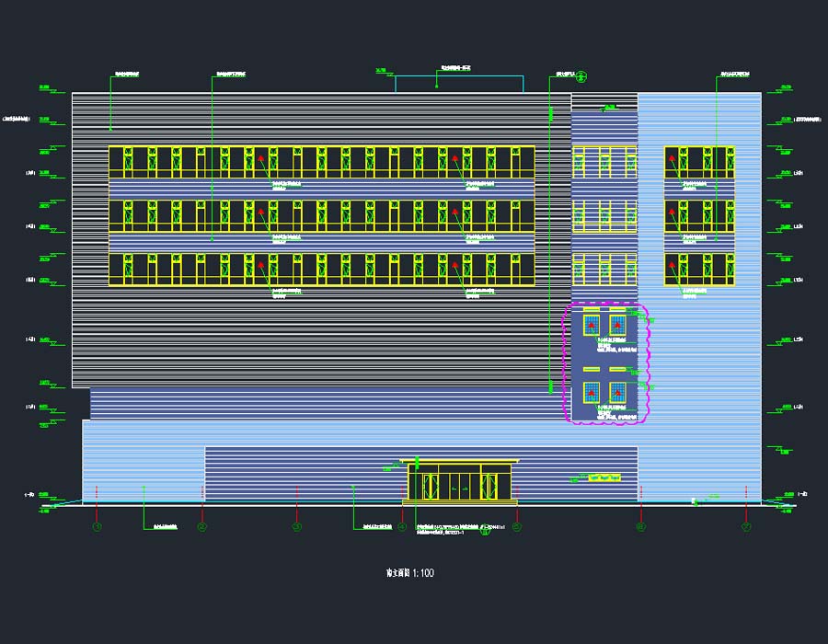The image size is (828, 644).
Task: Click the drawing title with 1:100 scale
Action: pos(410,573)
